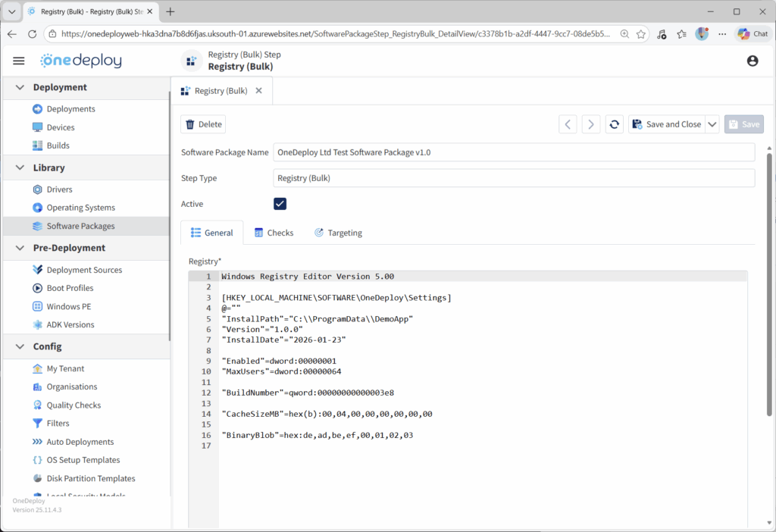Open the browser settings ellipsis menu
776x532 pixels.
coord(722,34)
